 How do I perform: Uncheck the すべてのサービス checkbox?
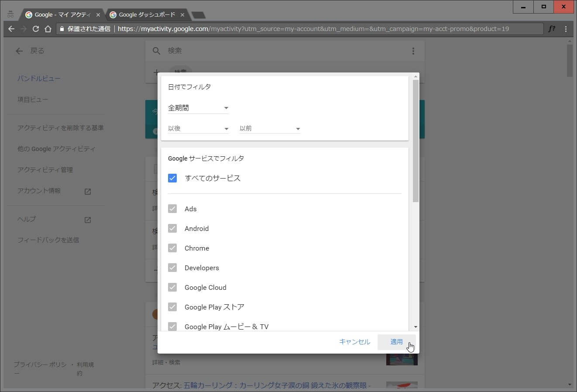172,178
